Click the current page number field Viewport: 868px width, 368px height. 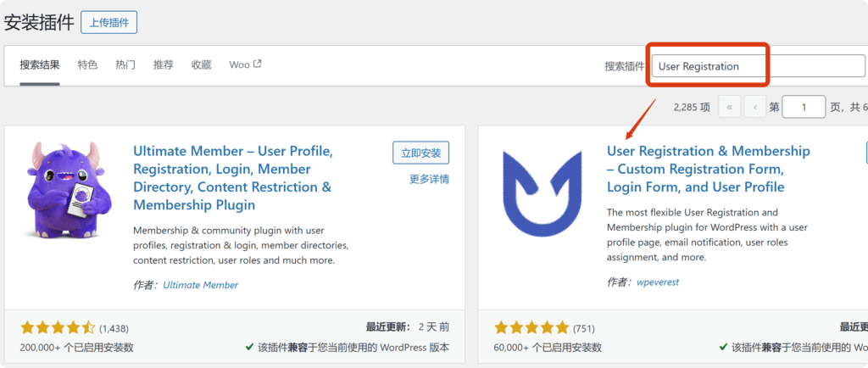(804, 107)
